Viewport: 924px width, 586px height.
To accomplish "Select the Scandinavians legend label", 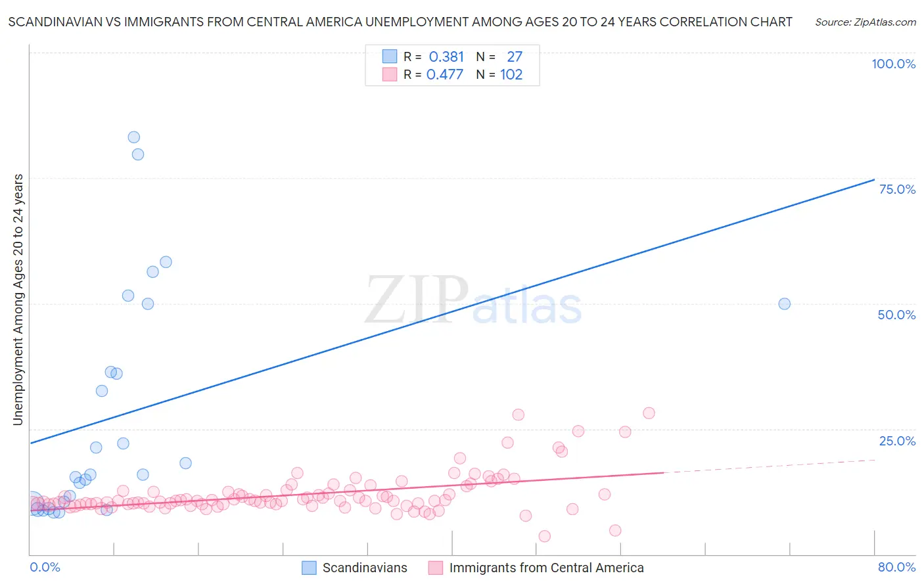I will coord(365,568).
